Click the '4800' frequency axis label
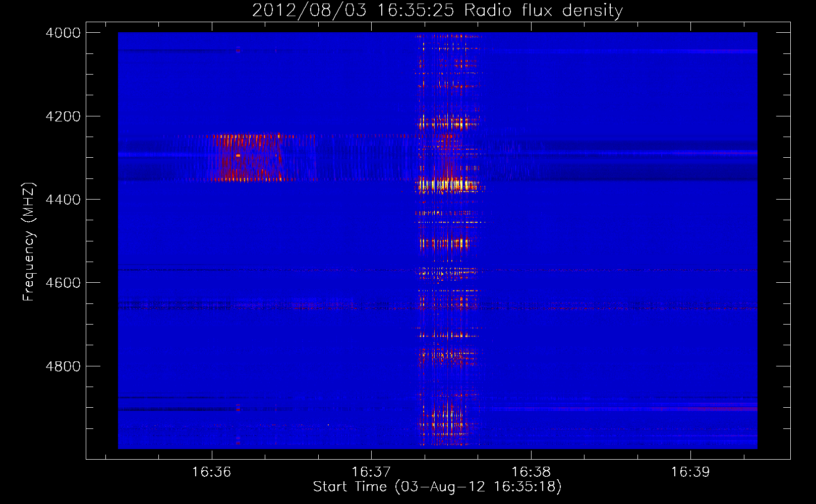This screenshot has width=816, height=504. pos(63,366)
